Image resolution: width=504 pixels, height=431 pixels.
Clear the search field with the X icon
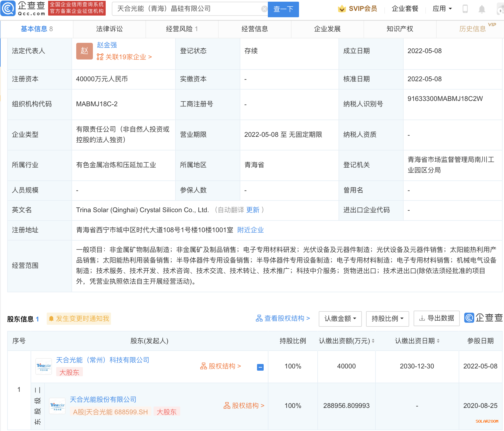[264, 9]
